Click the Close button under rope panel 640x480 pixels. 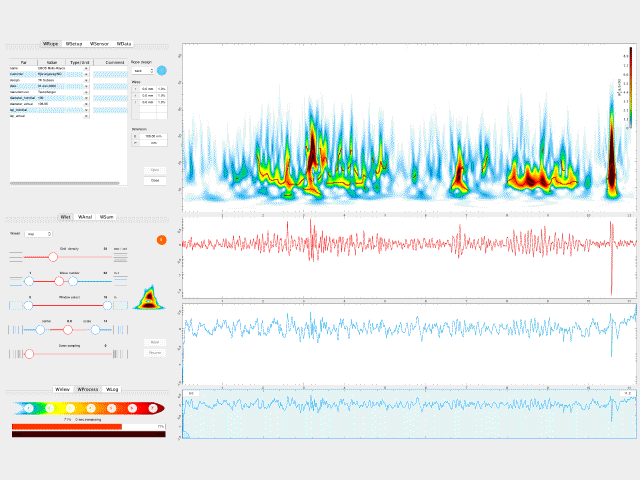point(155,180)
